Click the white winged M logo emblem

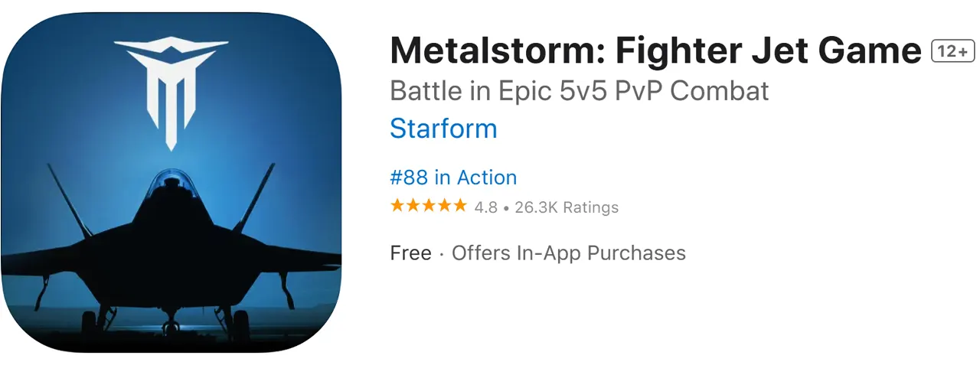171,84
